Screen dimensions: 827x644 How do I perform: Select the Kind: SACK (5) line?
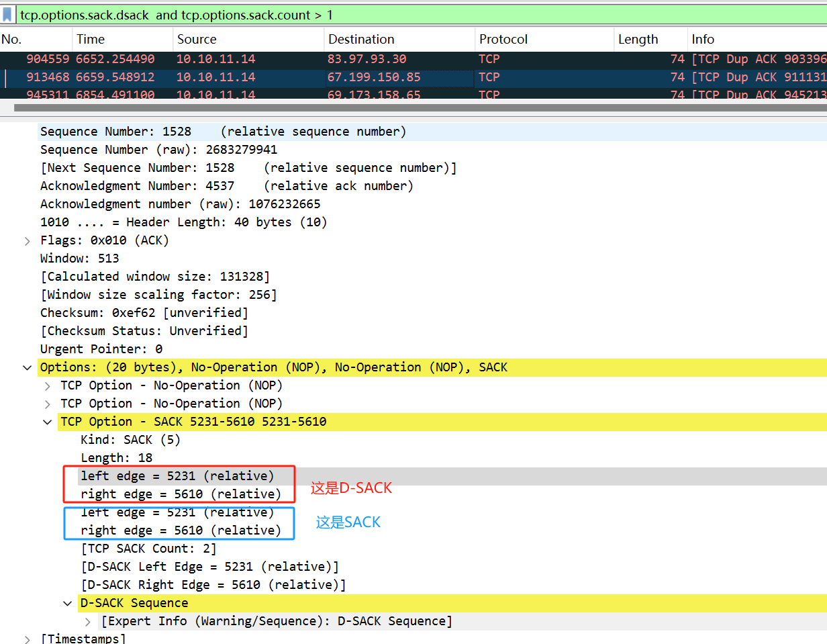point(131,440)
